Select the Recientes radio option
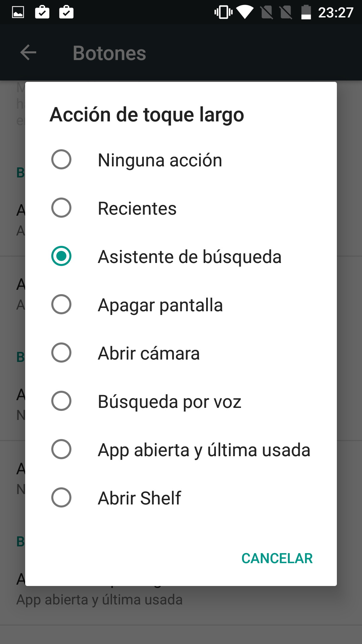 point(61,208)
